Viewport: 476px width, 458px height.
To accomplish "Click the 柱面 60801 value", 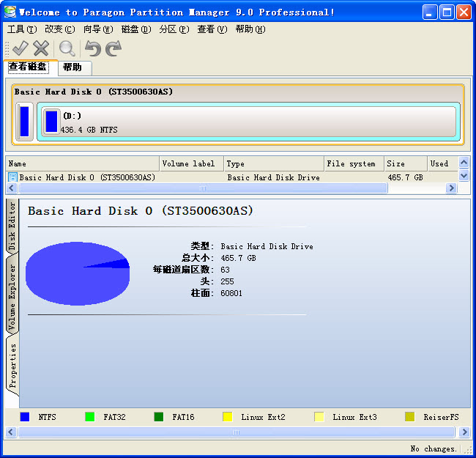I will [x=231, y=293].
